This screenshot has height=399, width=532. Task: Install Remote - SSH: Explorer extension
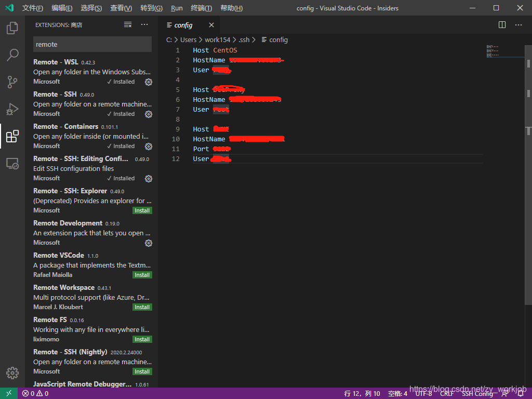tap(142, 211)
